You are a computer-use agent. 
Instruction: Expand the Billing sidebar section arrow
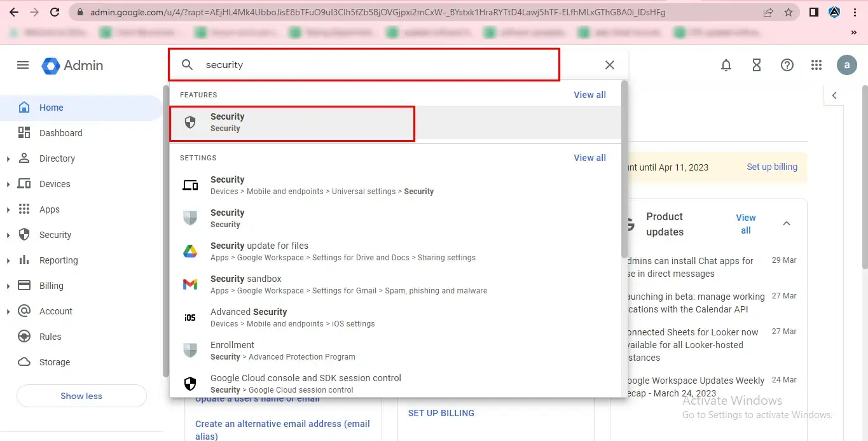pos(8,286)
